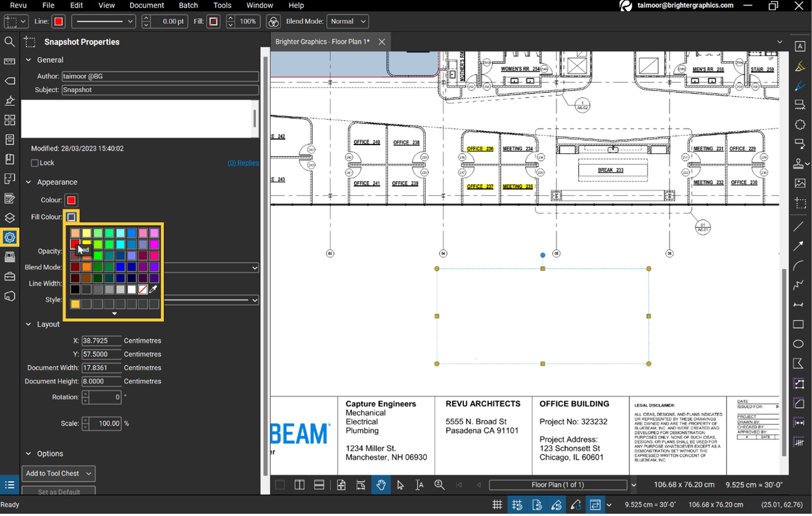Open the Search panel icon

[10, 42]
